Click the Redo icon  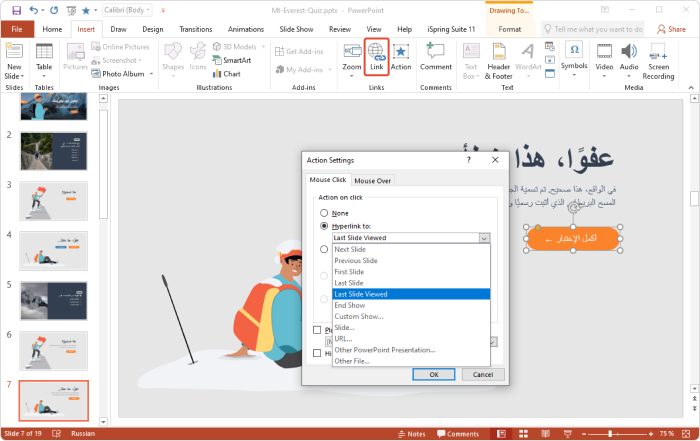coord(54,10)
